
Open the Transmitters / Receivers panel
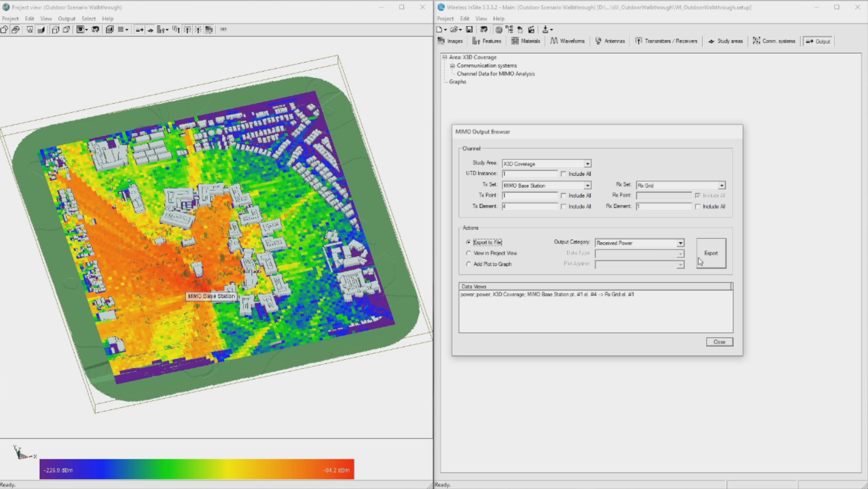coord(666,41)
